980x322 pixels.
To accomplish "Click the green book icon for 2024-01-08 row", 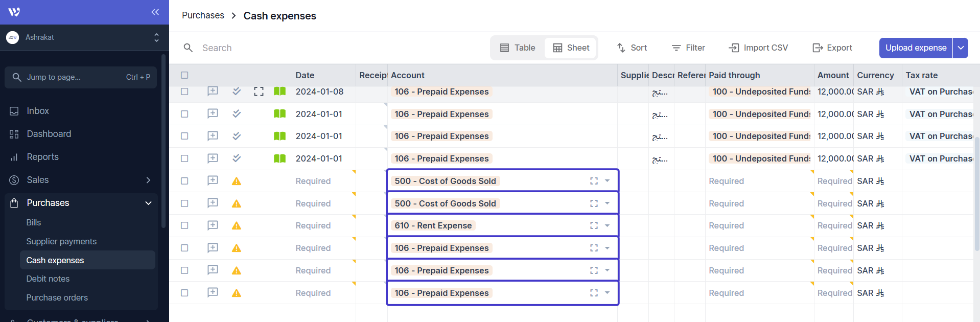I will pyautogui.click(x=279, y=91).
